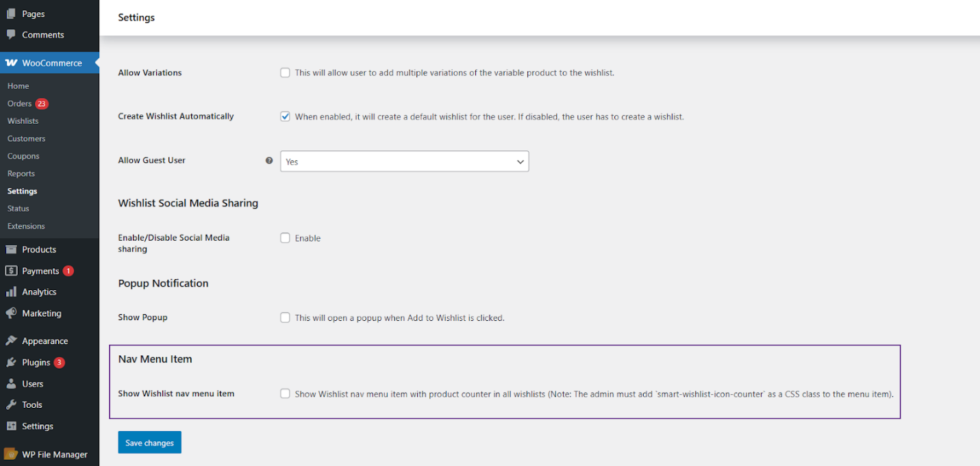980x466 pixels.
Task: Open the Coupons link in the sidebar
Action: (23, 155)
